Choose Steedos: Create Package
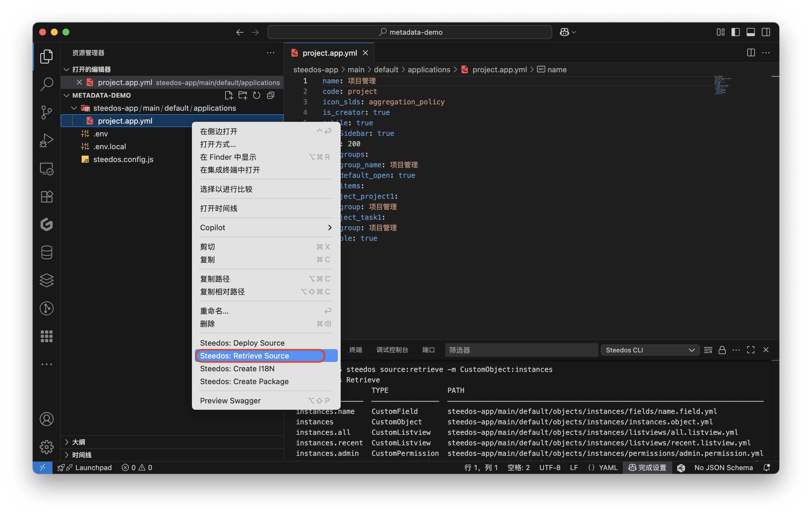Image resolution: width=812 pixels, height=517 pixels. click(x=266, y=381)
